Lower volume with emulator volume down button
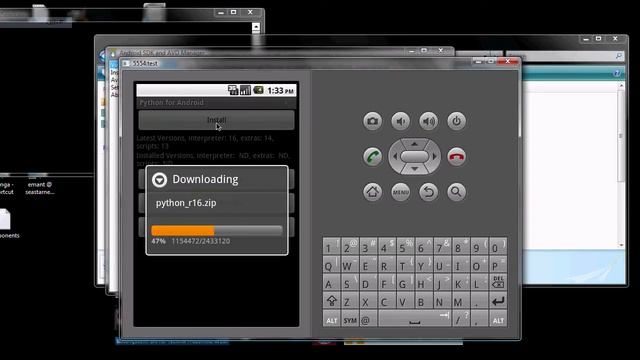The image size is (640, 360). point(400,121)
